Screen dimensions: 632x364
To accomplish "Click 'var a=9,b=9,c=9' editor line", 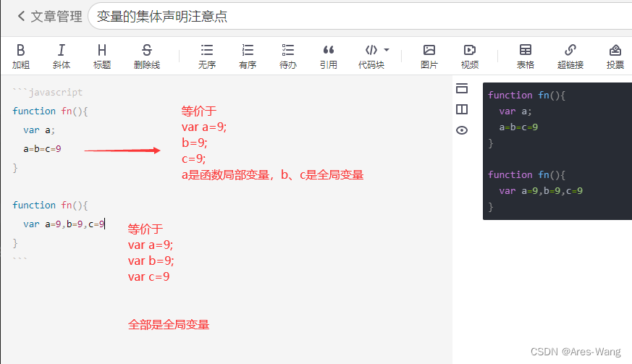I will pos(64,224).
